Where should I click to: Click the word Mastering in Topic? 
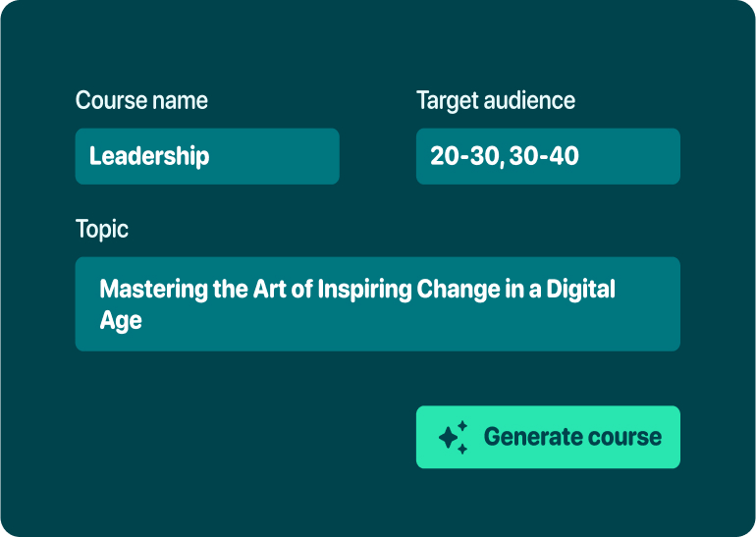(x=153, y=290)
